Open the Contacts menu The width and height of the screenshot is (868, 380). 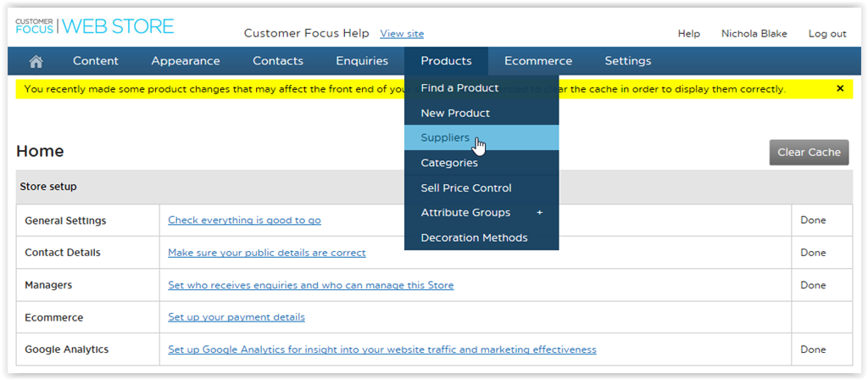coord(278,61)
